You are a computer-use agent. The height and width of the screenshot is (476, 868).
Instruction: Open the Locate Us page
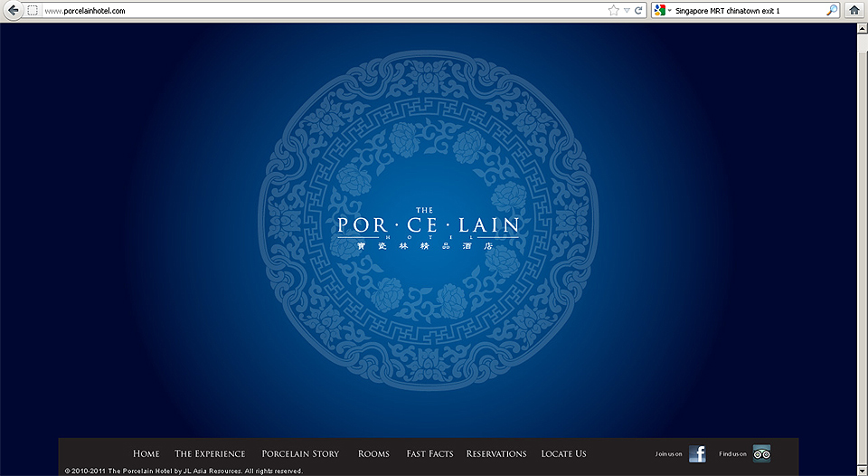pos(563,454)
